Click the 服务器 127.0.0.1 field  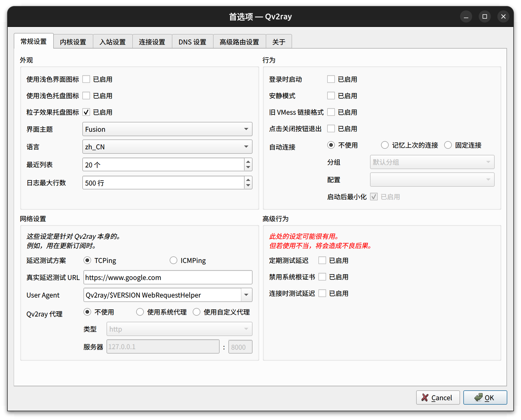click(x=163, y=347)
